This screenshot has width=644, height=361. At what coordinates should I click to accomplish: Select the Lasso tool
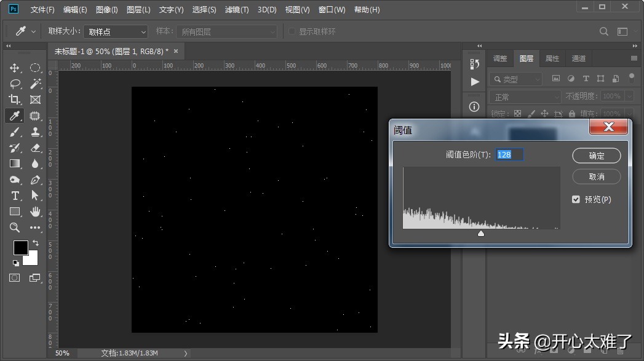click(15, 84)
